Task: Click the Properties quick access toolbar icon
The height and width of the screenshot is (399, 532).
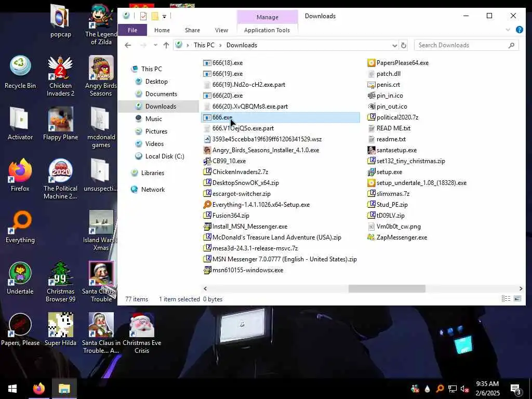Action: 143,16
